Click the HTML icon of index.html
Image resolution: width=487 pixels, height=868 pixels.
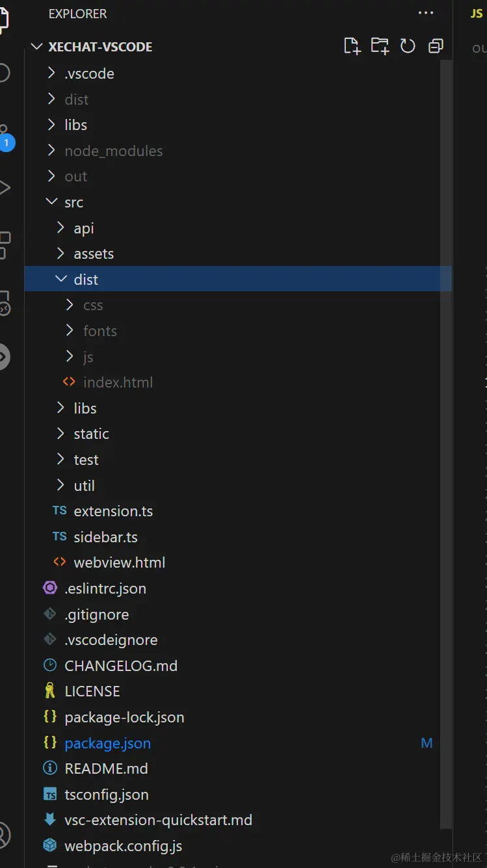(x=69, y=382)
